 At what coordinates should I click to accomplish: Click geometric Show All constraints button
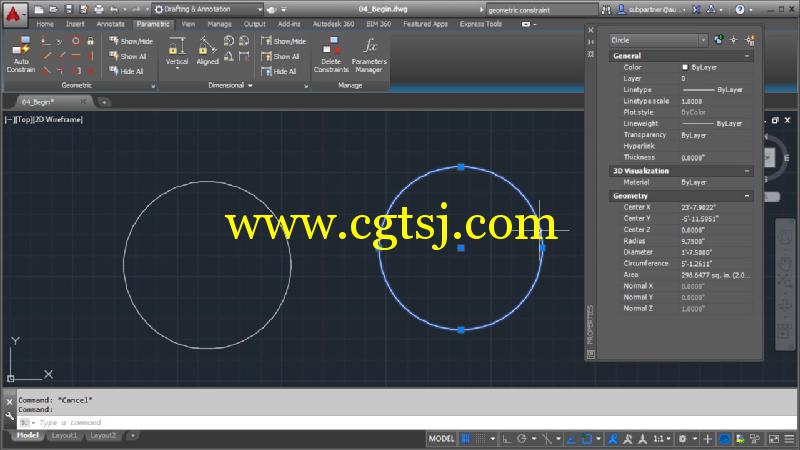[128, 56]
